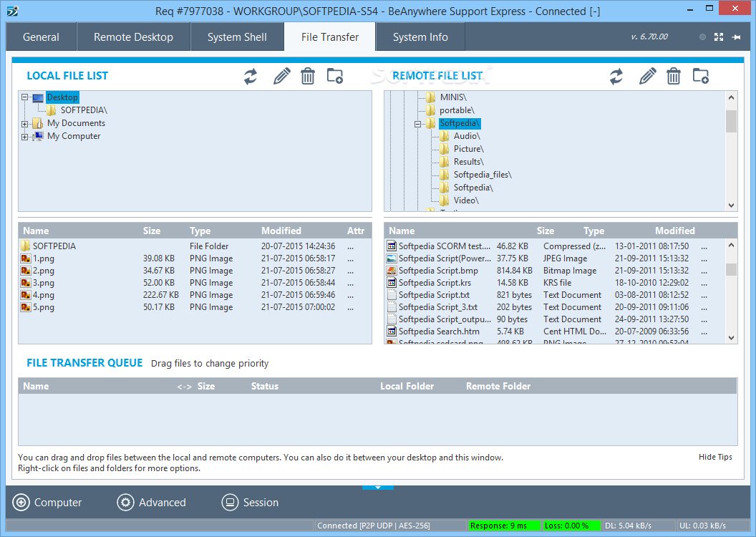Open the Advanced menu button
Viewport: 756px width, 537px height.
tap(151, 503)
